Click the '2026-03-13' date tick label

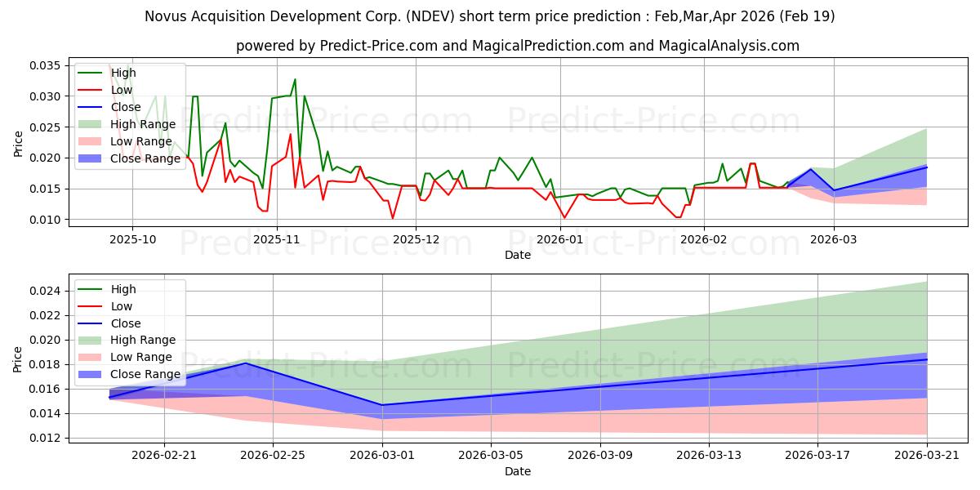[x=709, y=456]
